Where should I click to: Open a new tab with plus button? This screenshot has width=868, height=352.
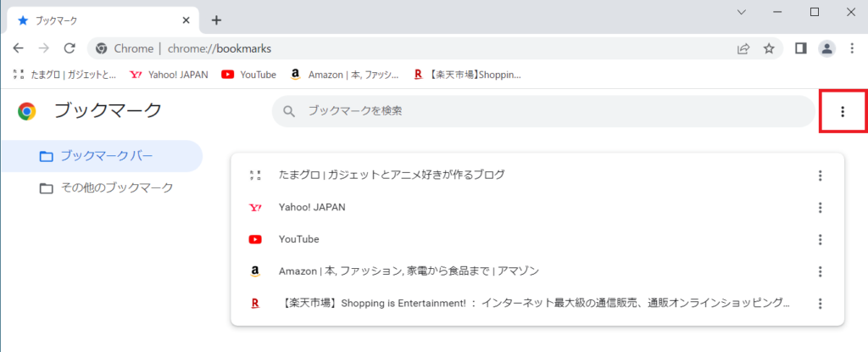pyautogui.click(x=216, y=20)
